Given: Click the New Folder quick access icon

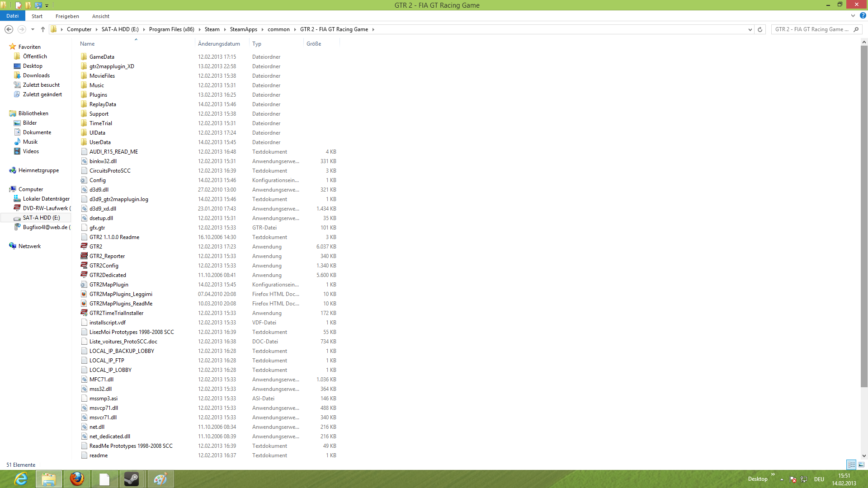Looking at the screenshot, I should (28, 5).
